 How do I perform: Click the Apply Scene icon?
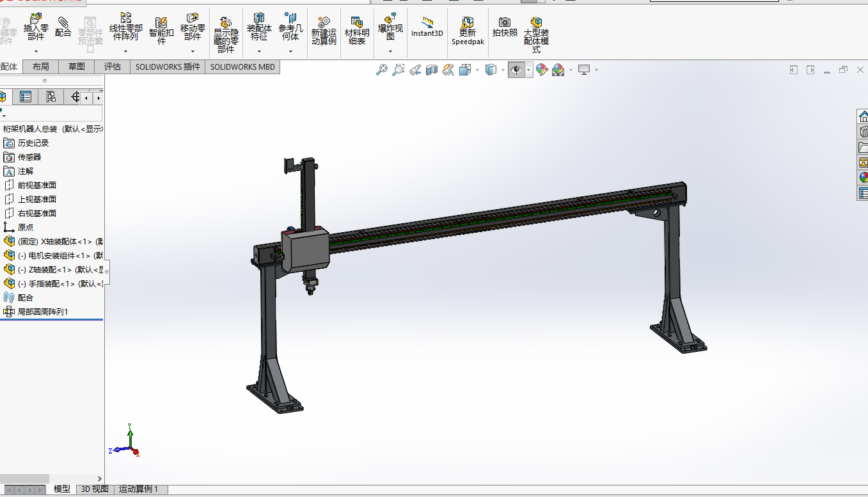(558, 70)
